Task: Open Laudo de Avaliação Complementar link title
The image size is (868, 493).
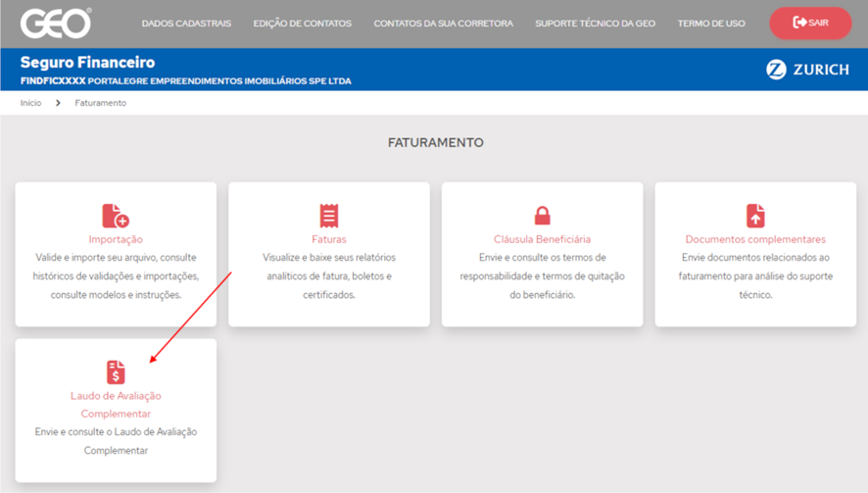Action: [116, 405]
